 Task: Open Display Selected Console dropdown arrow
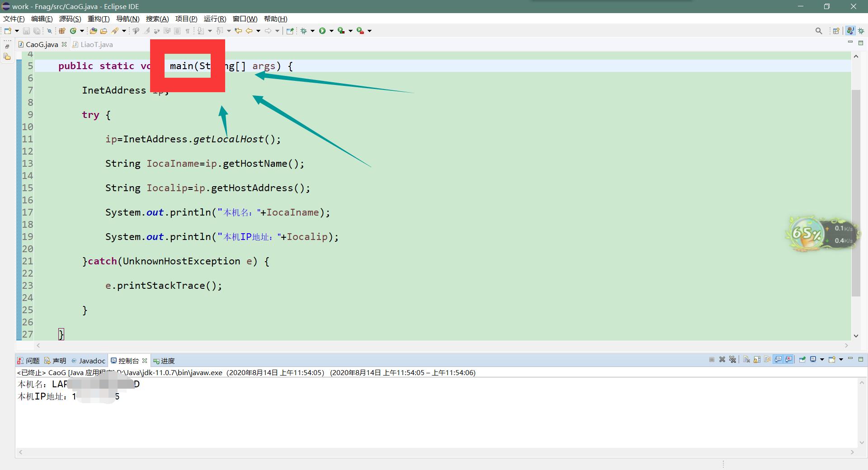[x=822, y=359]
